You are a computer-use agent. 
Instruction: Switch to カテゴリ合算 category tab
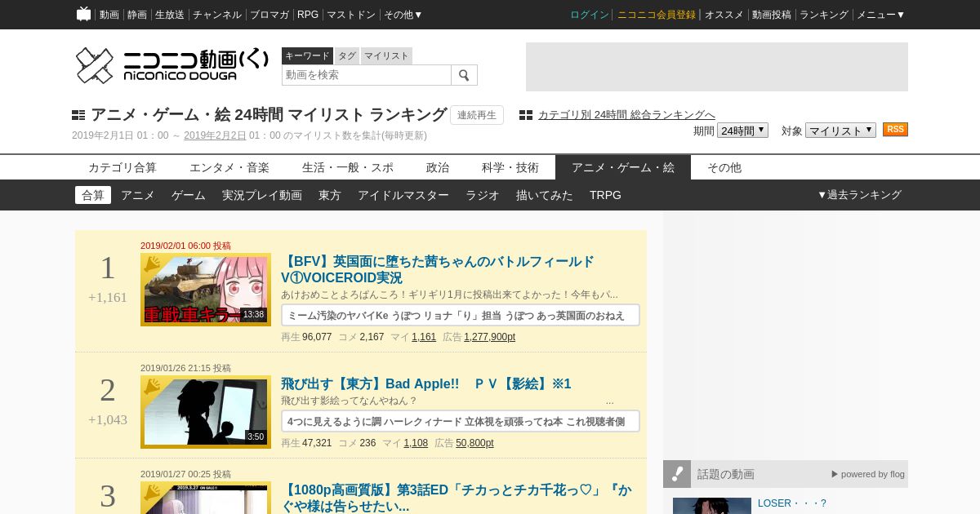[122, 167]
